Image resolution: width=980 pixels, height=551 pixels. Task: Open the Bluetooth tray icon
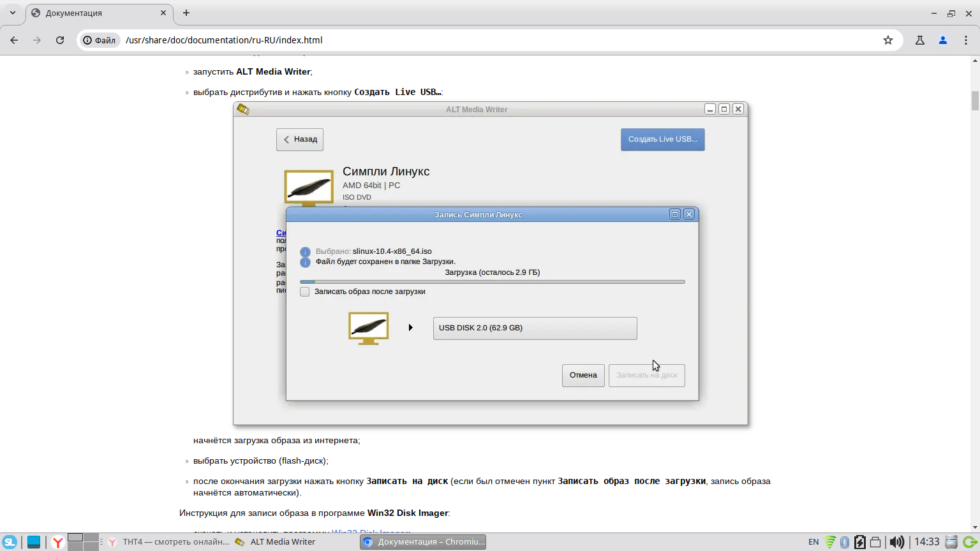[x=845, y=542]
